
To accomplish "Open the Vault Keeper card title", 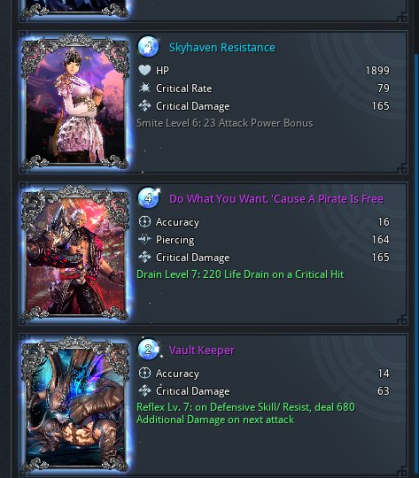I will point(202,350).
